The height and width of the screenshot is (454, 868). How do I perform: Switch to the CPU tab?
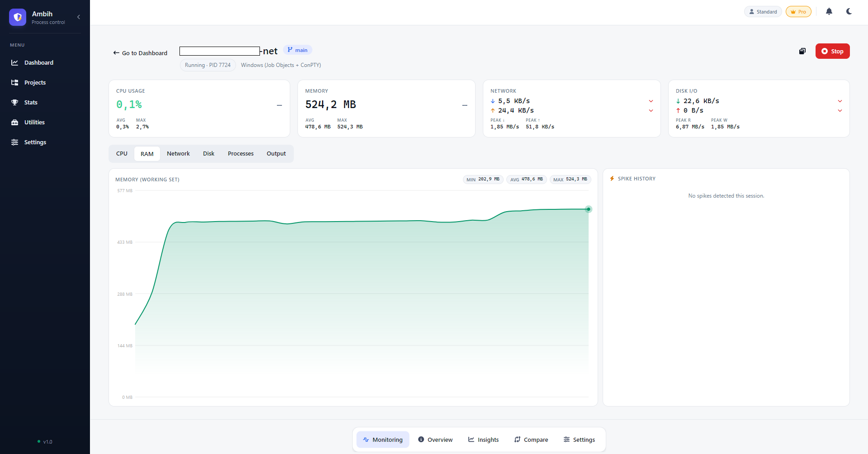(122, 154)
